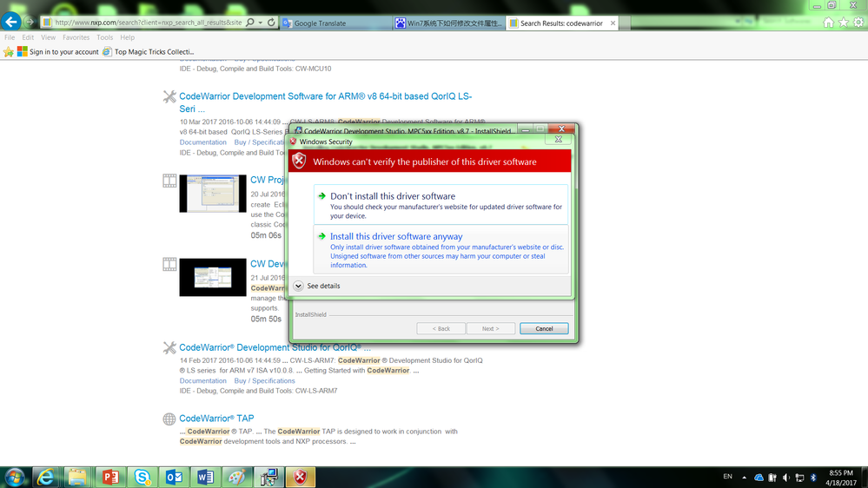Viewport: 868px width, 488px height.
Task: Open the Help menu
Action: tap(128, 37)
